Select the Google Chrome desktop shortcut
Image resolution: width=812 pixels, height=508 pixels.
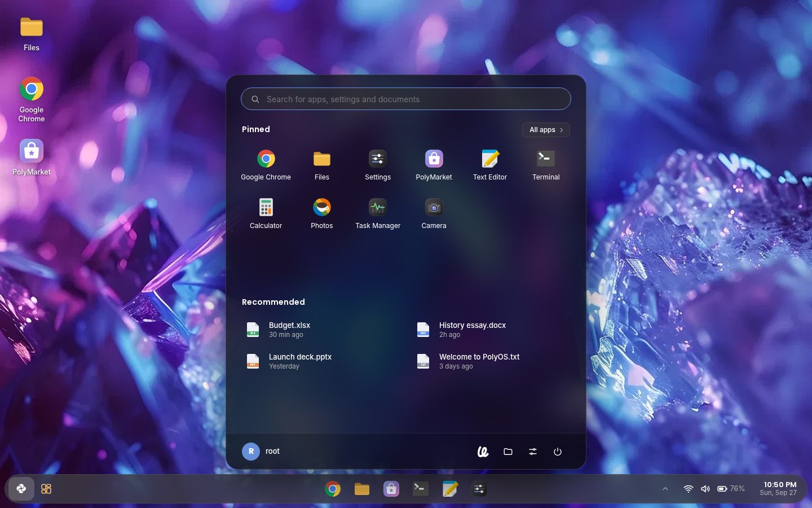pyautogui.click(x=32, y=100)
